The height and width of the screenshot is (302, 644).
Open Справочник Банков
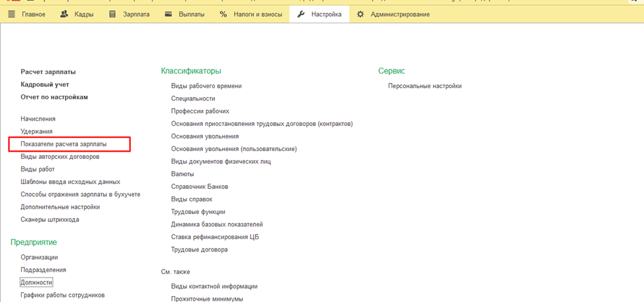[x=200, y=187]
